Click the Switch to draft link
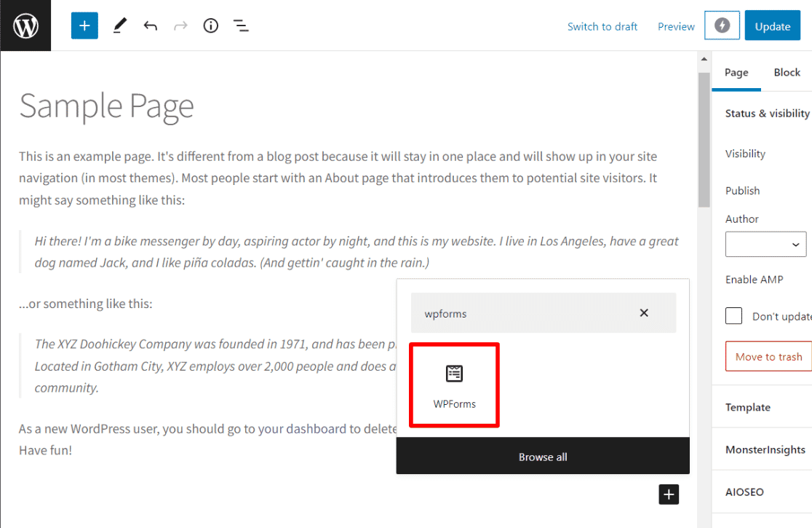The height and width of the screenshot is (528, 812). (602, 25)
